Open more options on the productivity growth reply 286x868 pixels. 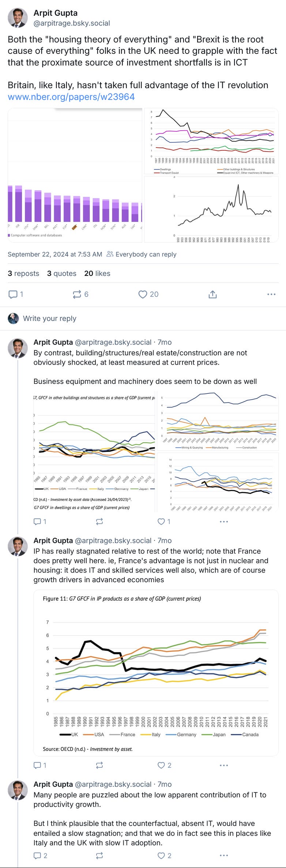pos(224,856)
